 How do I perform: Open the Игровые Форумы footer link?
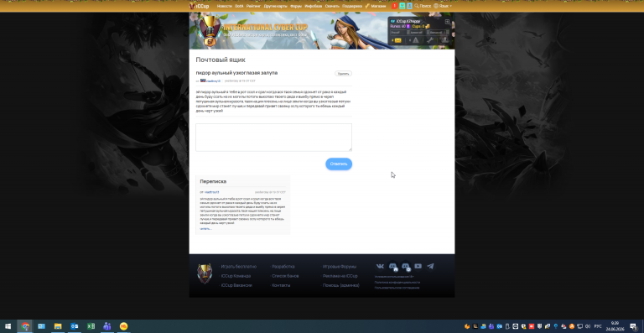coord(340,267)
